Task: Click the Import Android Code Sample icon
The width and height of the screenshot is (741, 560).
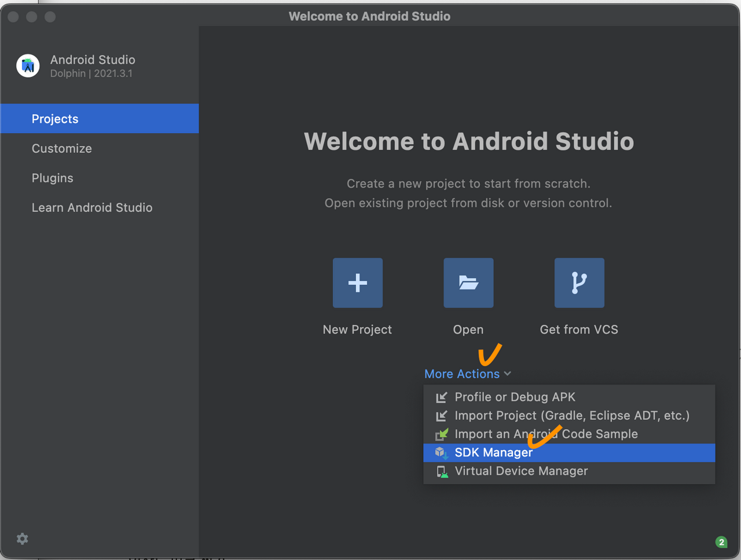Action: pos(442,434)
